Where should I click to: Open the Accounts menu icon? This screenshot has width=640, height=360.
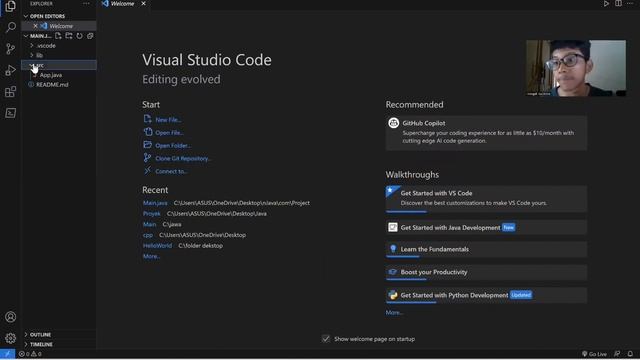tap(11, 317)
